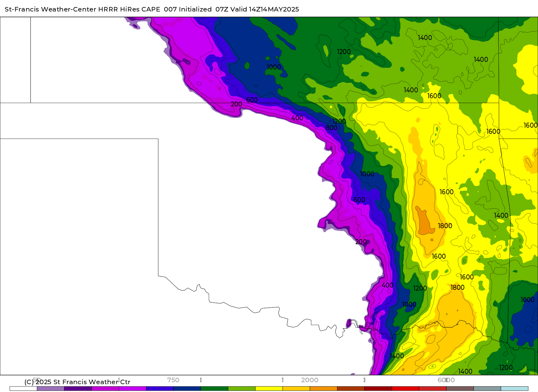Click the 800 contour label on the map
Screen dimensions: 538x392
tap(331, 128)
